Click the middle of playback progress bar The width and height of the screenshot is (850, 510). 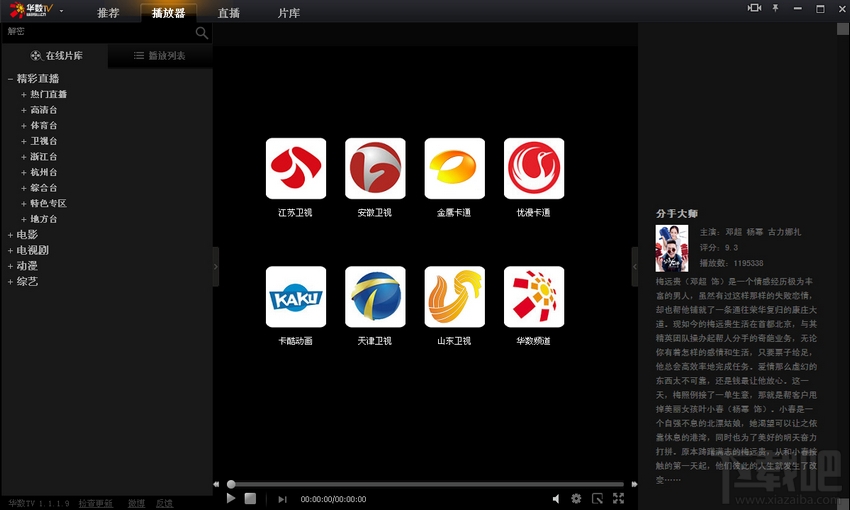coord(426,485)
